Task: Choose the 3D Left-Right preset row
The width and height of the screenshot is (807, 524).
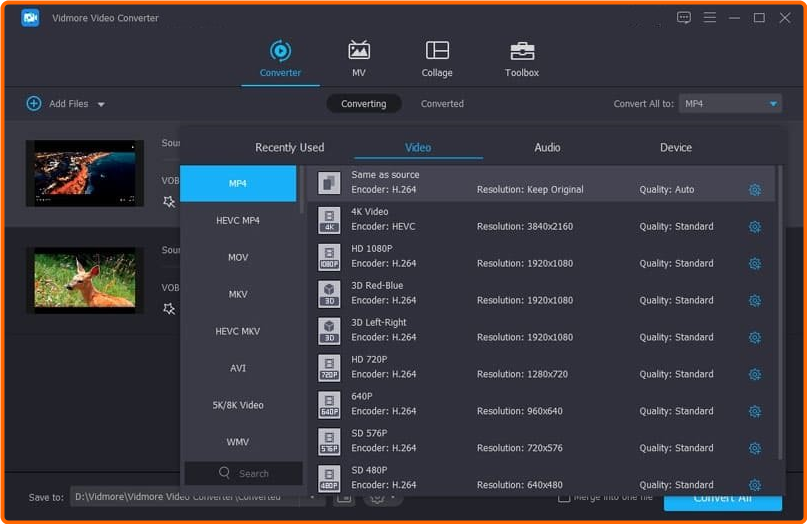Action: (x=541, y=330)
